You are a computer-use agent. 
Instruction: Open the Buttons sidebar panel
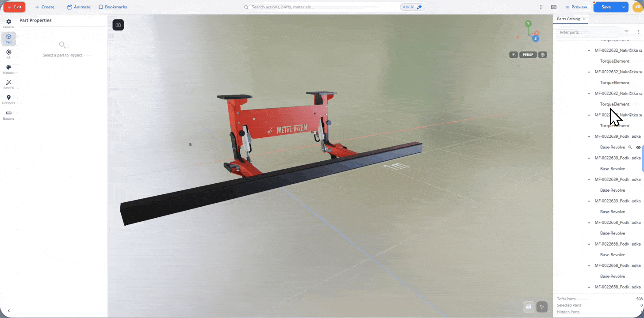pos(8,115)
